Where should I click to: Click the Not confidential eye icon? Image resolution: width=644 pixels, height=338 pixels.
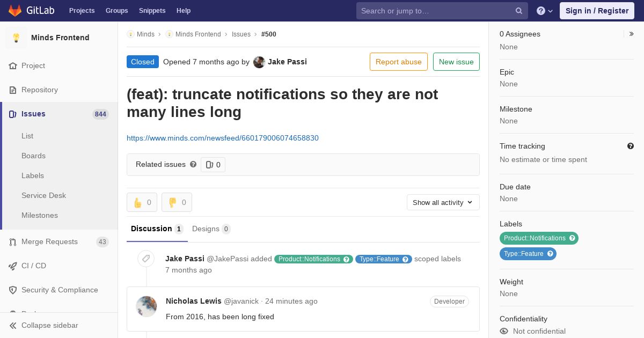pos(504,331)
